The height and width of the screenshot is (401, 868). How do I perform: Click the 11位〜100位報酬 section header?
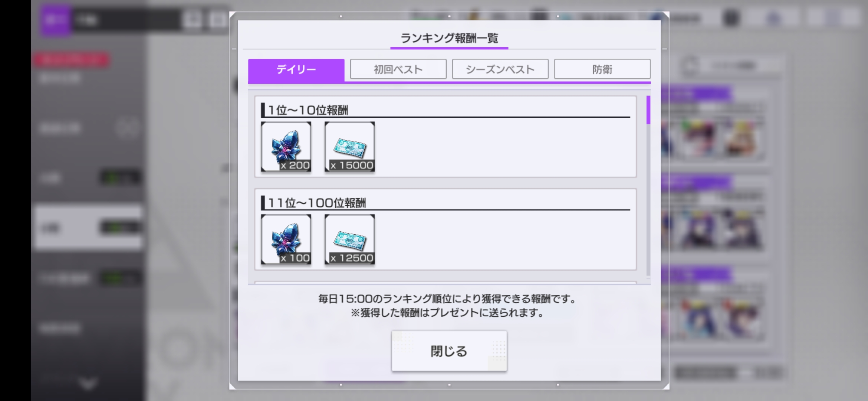click(317, 203)
